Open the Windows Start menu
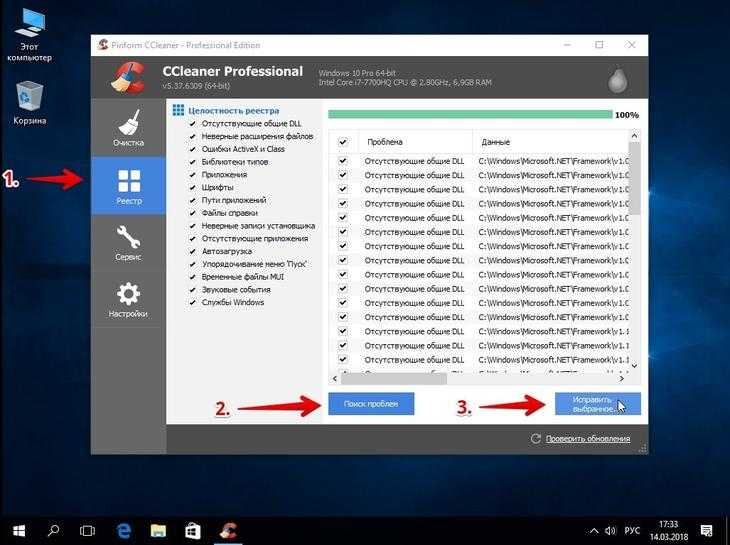This screenshot has height=545, width=730. pyautogui.click(x=19, y=531)
